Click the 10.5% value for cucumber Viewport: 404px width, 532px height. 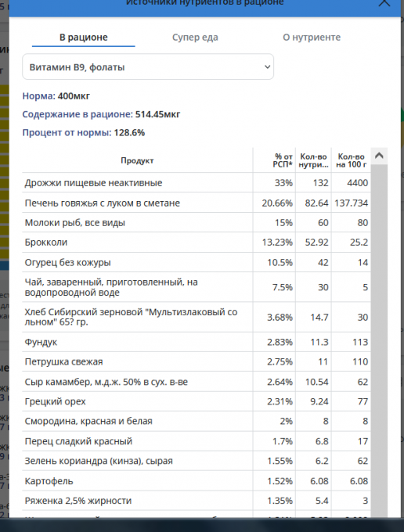280,262
